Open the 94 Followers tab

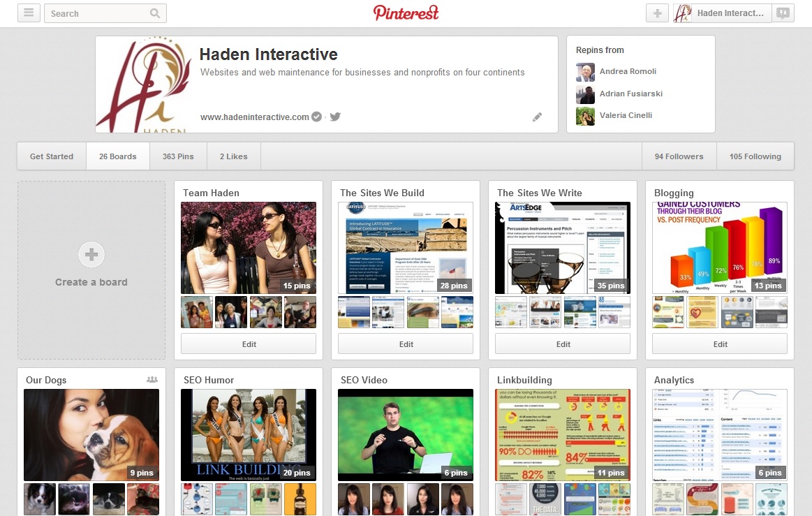[x=679, y=156]
